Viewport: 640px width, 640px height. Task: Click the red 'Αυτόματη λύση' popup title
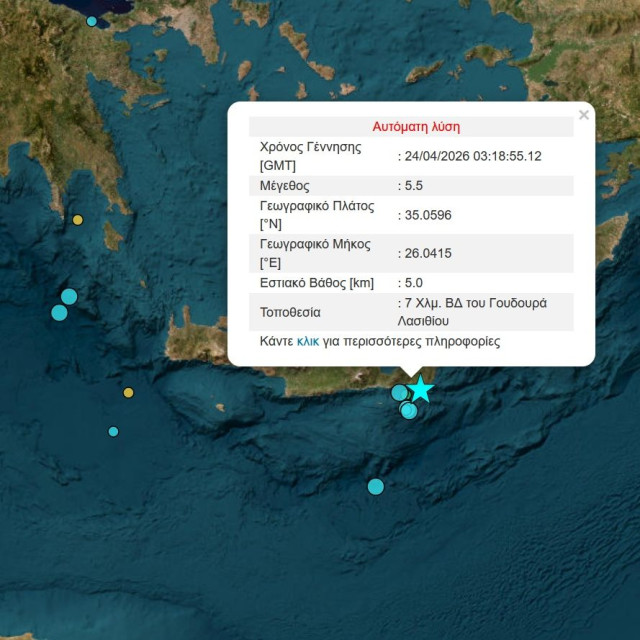tap(416, 127)
